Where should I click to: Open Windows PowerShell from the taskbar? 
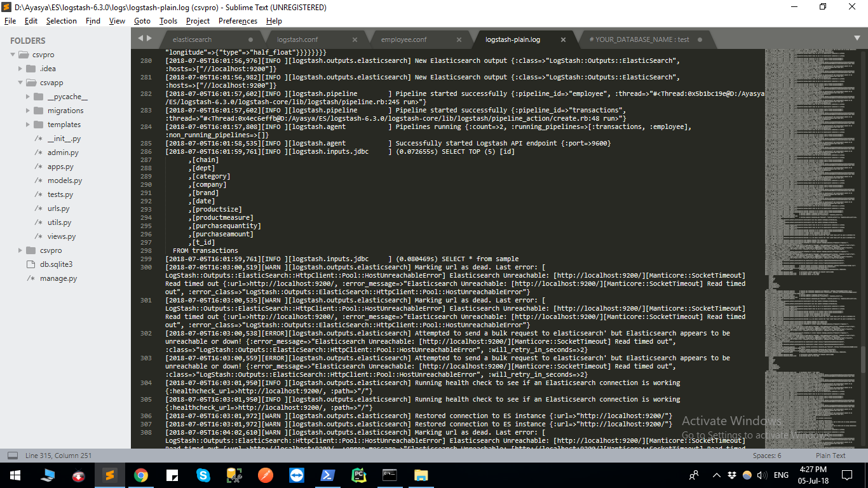point(328,475)
